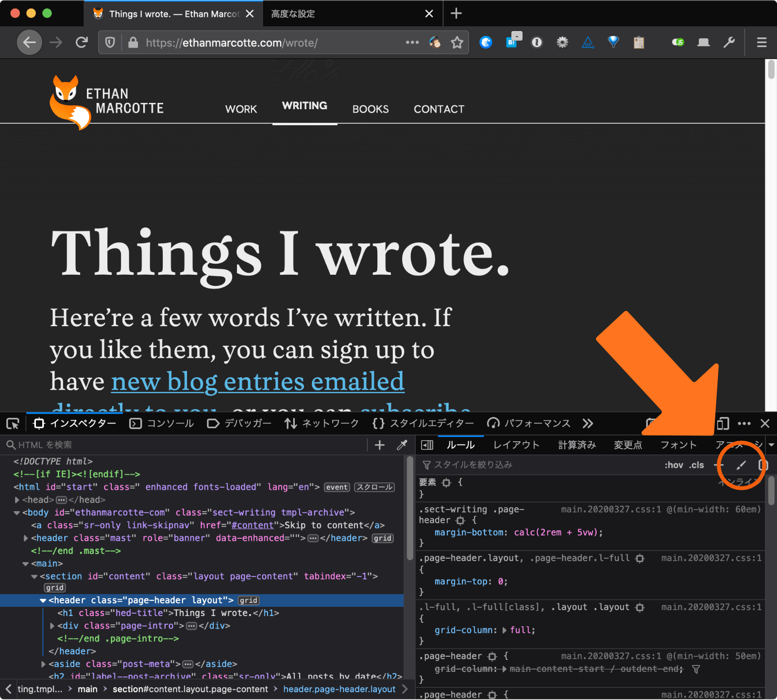Open inspector sidebar tabs overflow dropdown
The height and width of the screenshot is (700, 777).
coord(771,445)
